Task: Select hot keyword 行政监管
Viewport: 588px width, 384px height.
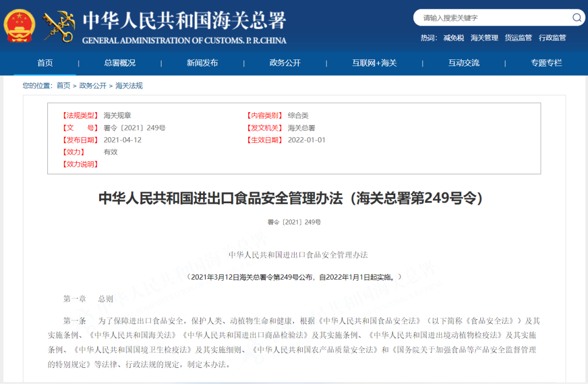Action: coord(552,38)
